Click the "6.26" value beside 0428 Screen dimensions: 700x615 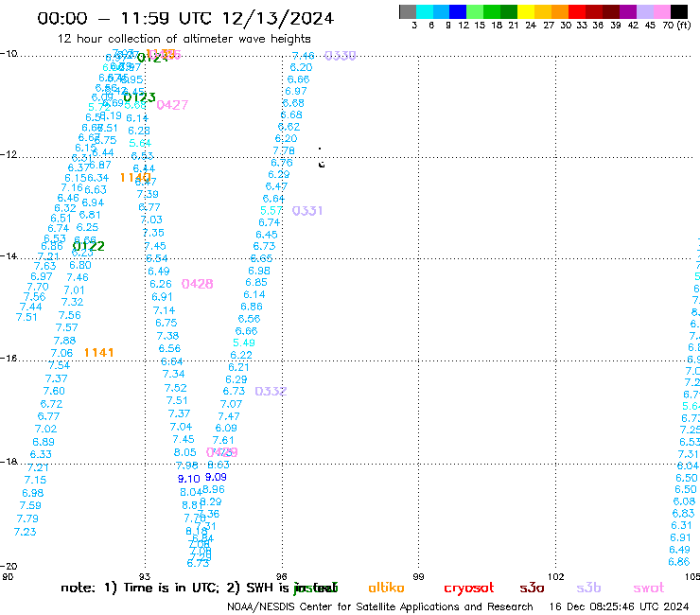point(161,284)
